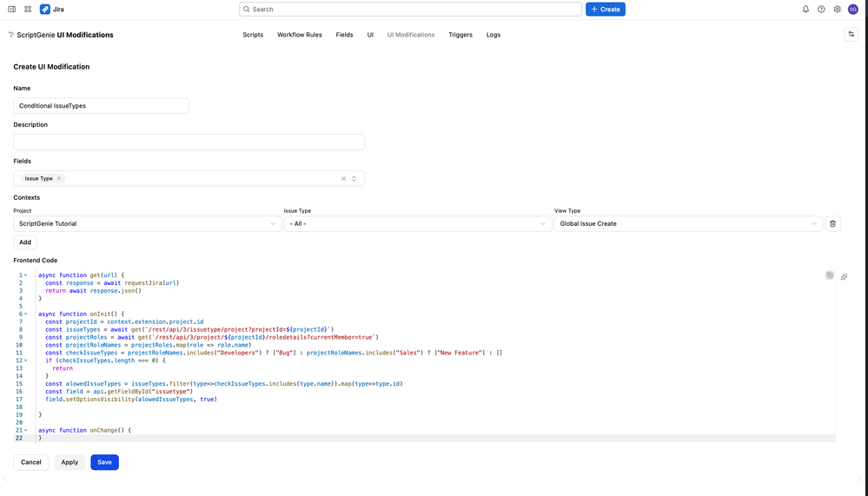Click the ScriptGenie UI Modifications title
The height and width of the screenshot is (496, 868).
65,35
